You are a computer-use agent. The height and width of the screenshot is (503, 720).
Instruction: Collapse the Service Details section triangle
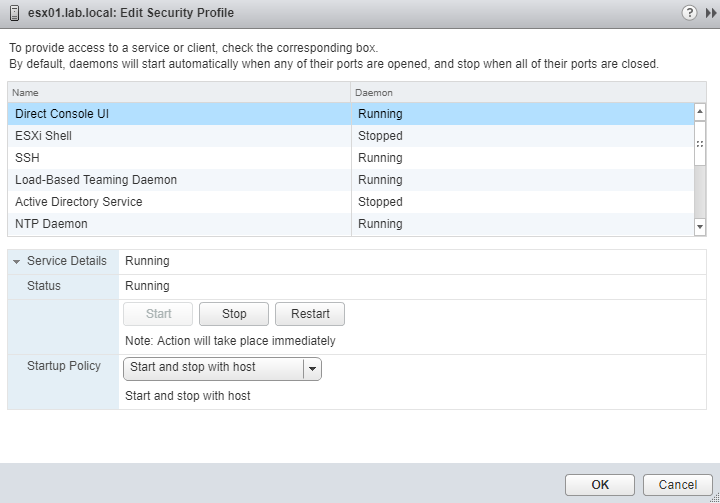click(x=17, y=262)
